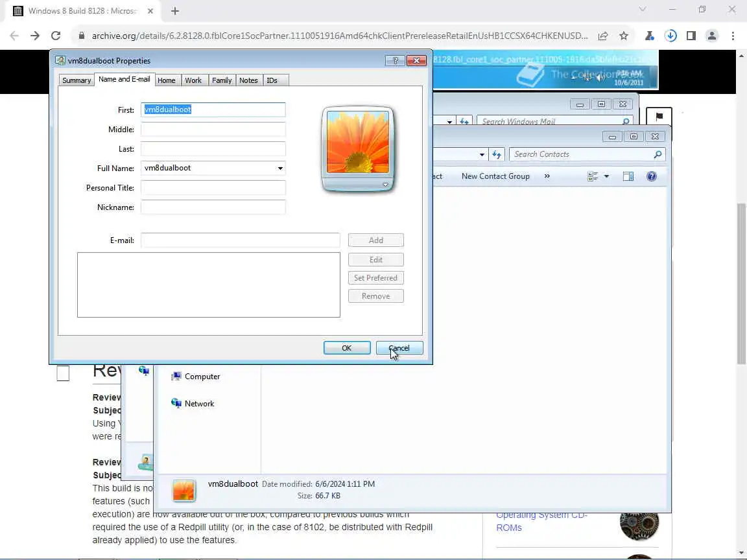Tick the checkbox beside Reviews heading
This screenshot has width=747, height=560.
(63, 373)
